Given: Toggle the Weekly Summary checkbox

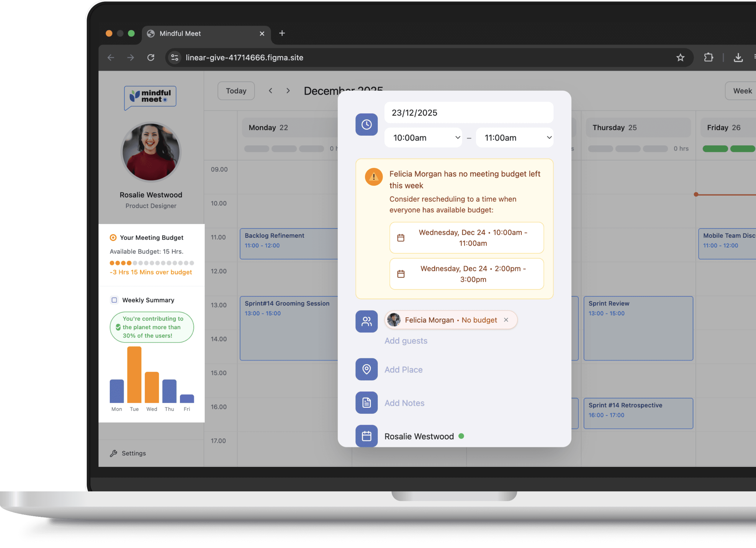Looking at the screenshot, I should point(114,300).
